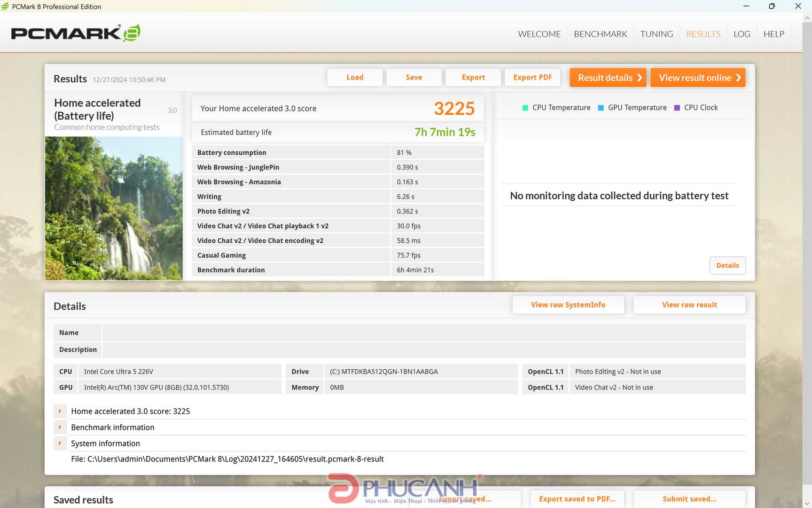This screenshot has height=508, width=812.
Task: Click Memory value 0MB
Action: (336, 388)
